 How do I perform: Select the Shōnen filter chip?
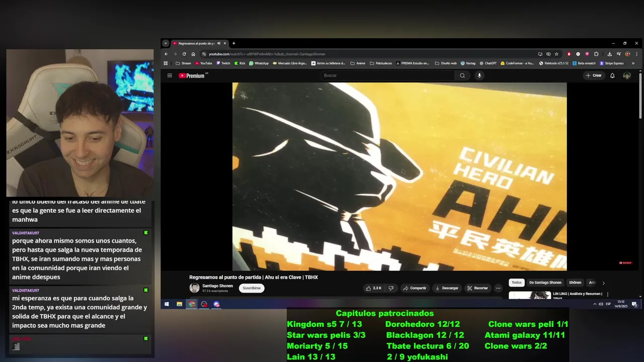pyautogui.click(x=575, y=283)
